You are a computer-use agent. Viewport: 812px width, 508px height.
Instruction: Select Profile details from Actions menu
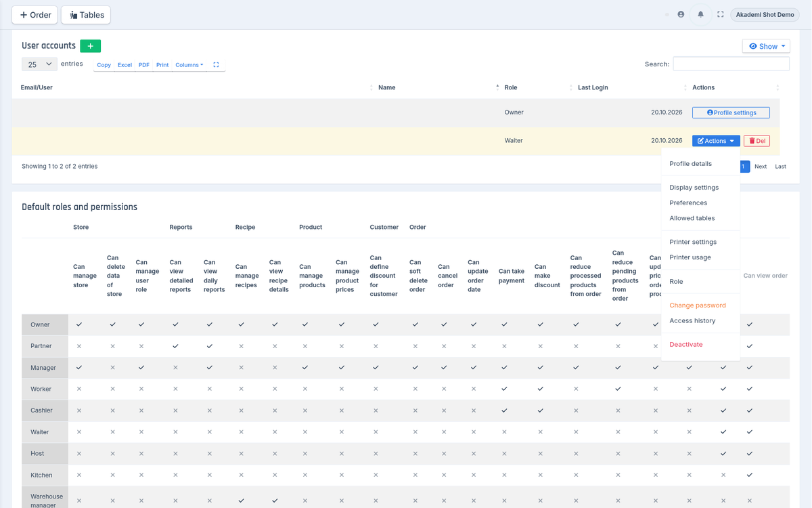pyautogui.click(x=690, y=164)
